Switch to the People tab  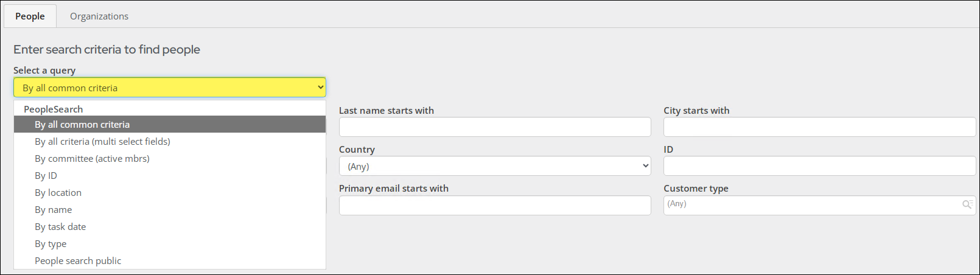point(30,16)
